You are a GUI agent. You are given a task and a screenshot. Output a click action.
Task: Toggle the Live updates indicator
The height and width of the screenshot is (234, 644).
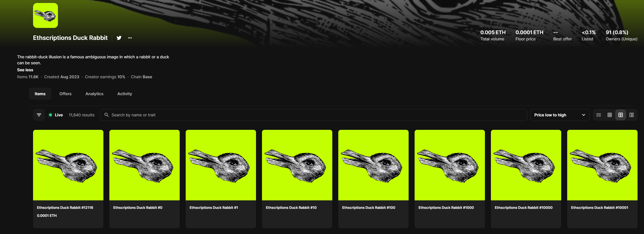pos(55,115)
